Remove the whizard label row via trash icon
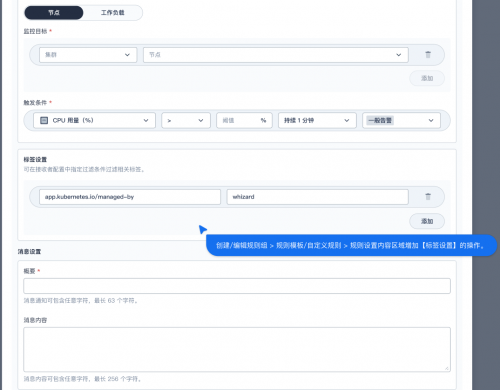This screenshot has width=500, height=390. pos(428,196)
